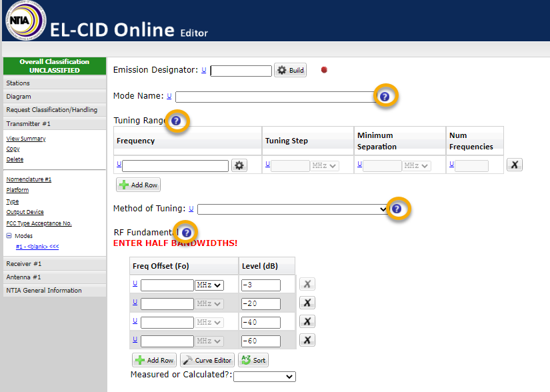Viewport: 550px width, 392px height.
Task: Click classification U link in Frequency cell
Action: 119,164
